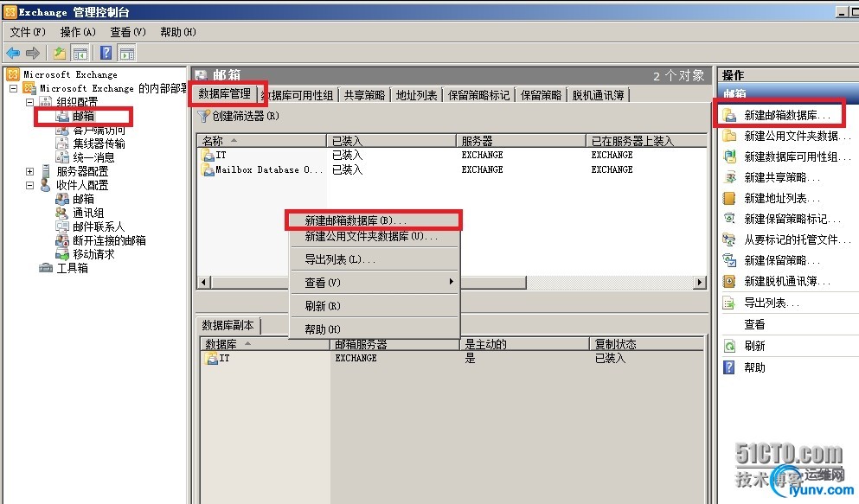Select 断开连接的邮箱 in the tree
Viewport: 859px width, 504px height.
click(110, 241)
